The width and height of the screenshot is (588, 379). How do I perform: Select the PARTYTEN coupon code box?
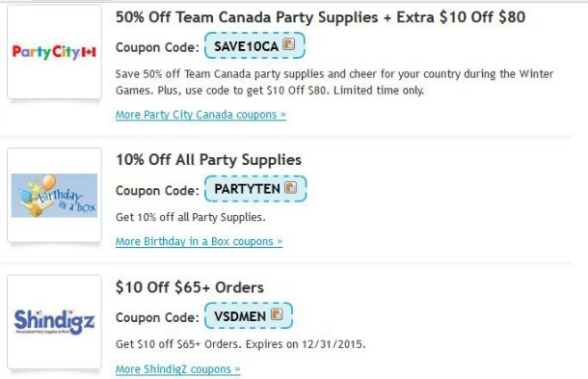pos(255,189)
